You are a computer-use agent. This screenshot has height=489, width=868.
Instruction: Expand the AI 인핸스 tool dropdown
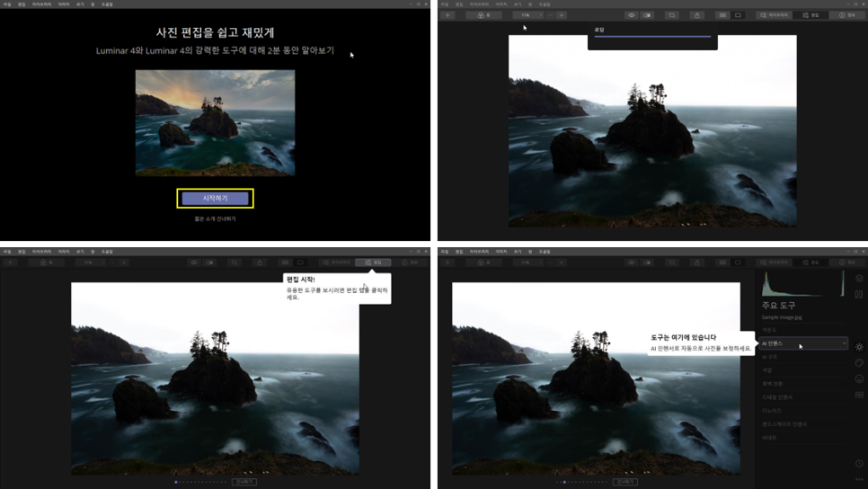click(803, 343)
